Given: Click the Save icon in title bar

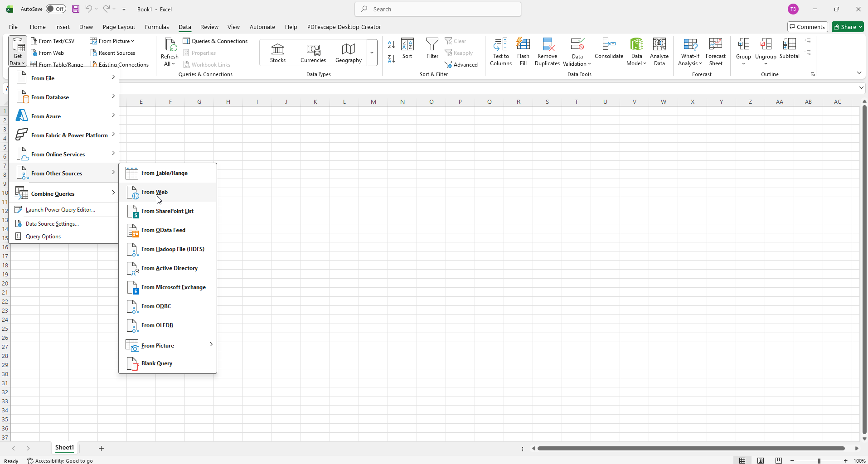Looking at the screenshot, I should point(76,9).
